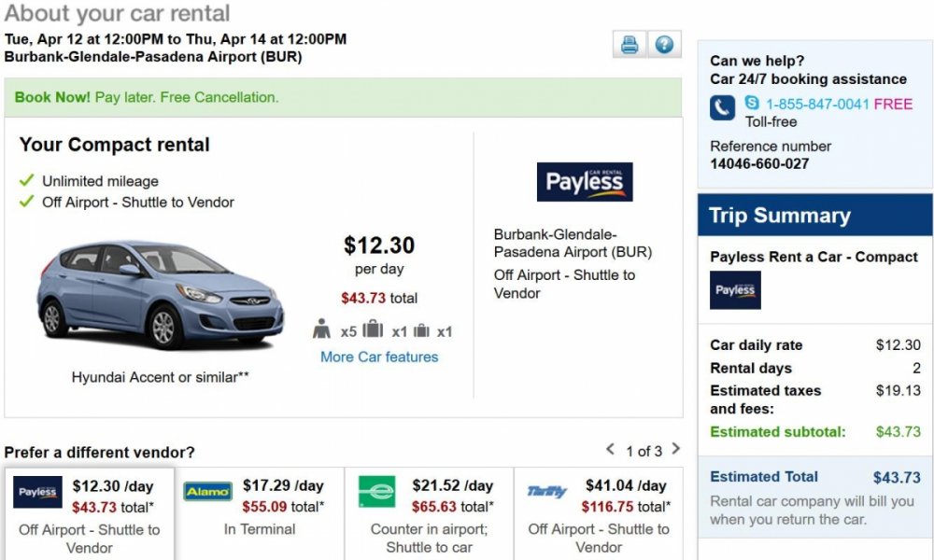Open the help question mark icon
The width and height of the screenshot is (934, 560).
(x=664, y=44)
